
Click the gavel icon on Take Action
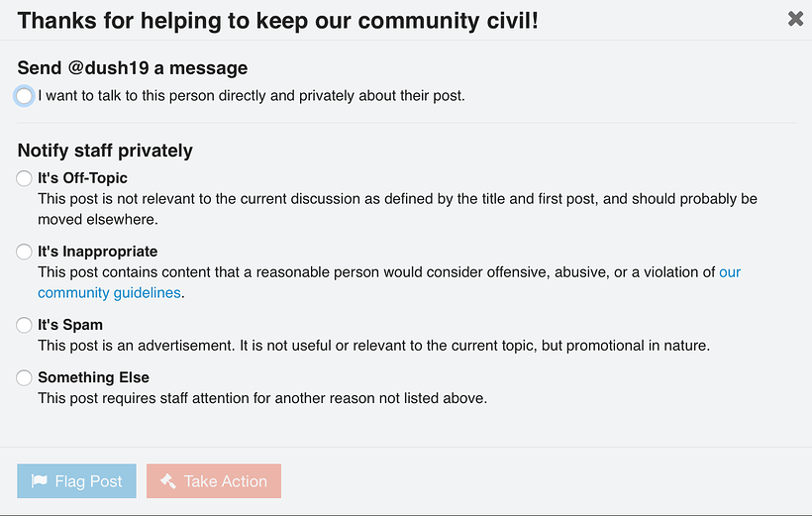click(x=168, y=481)
